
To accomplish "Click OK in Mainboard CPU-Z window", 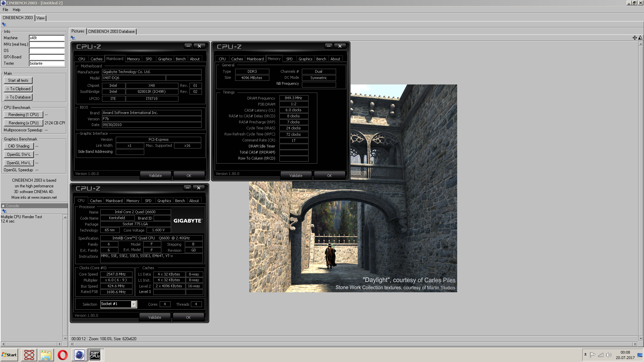I will click(x=189, y=176).
